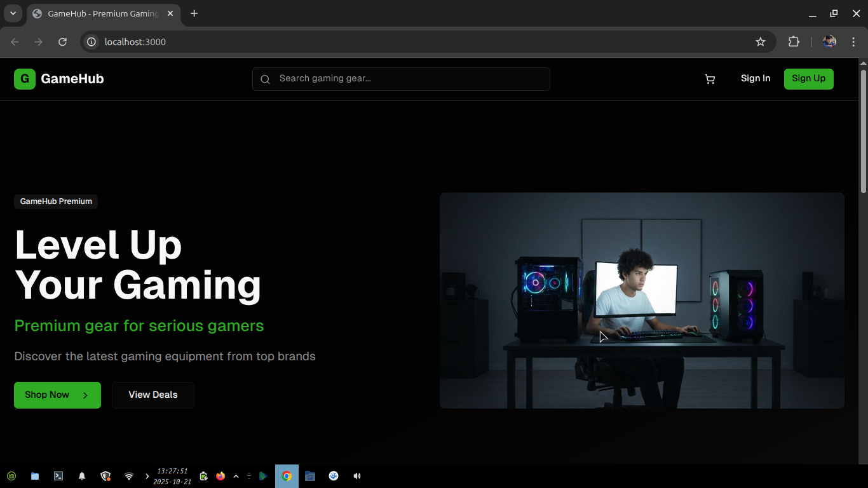Open the shopping cart icon

pyautogui.click(x=710, y=79)
